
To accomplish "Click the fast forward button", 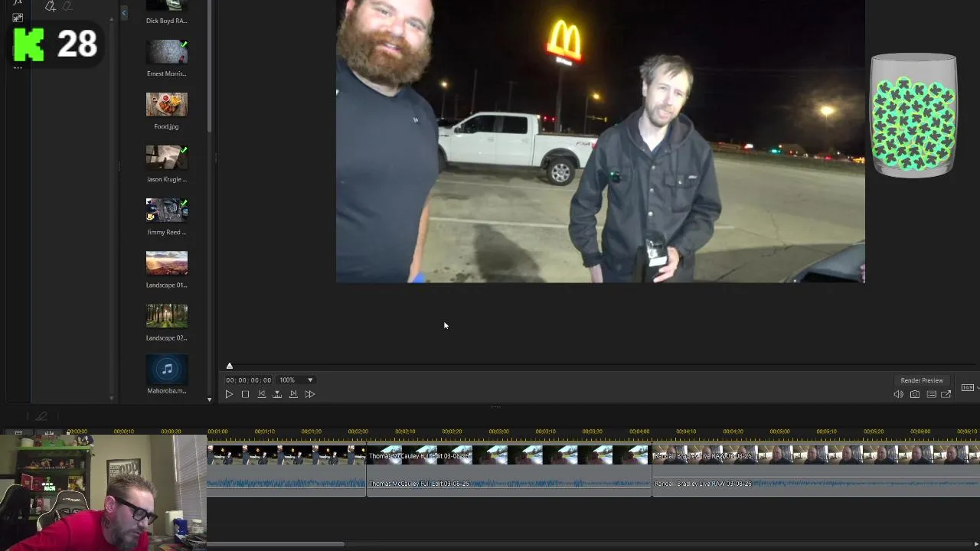I will tap(309, 394).
